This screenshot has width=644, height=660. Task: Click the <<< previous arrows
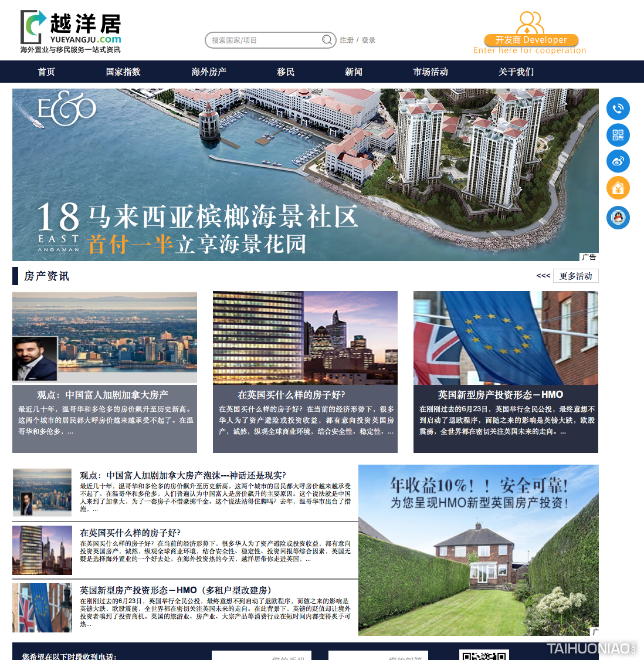pyautogui.click(x=543, y=276)
